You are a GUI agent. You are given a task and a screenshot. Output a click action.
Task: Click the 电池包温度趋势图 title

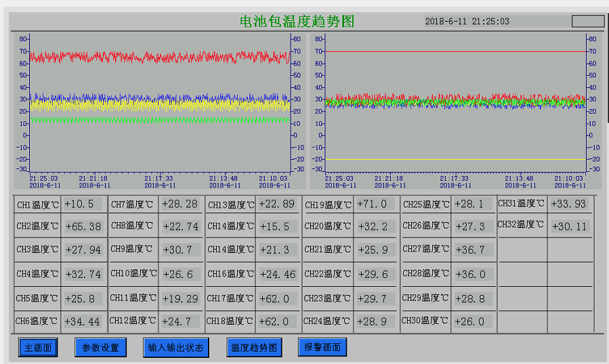point(297,21)
